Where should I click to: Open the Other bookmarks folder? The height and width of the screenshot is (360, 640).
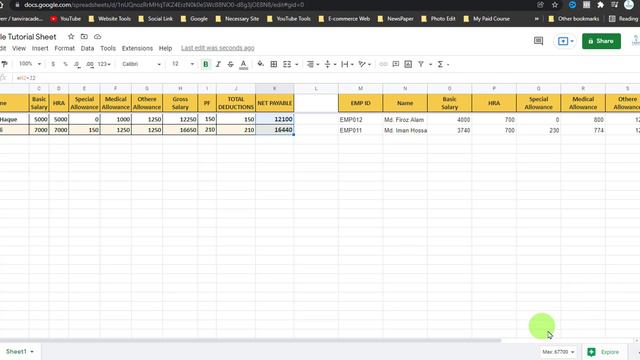(x=574, y=19)
